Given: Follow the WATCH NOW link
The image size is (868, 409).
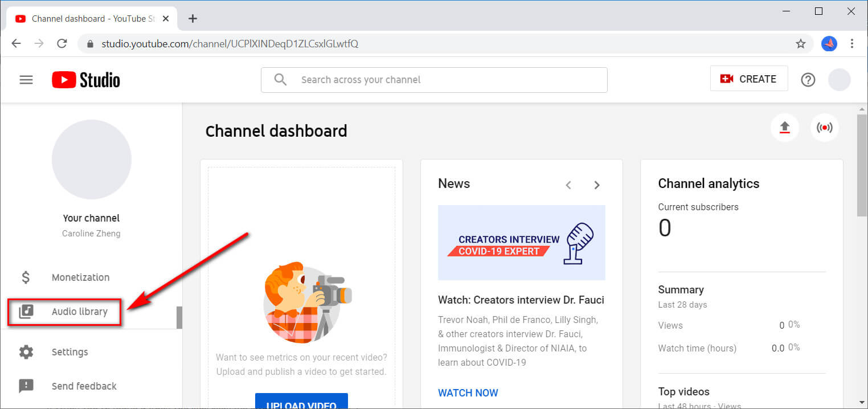Looking at the screenshot, I should point(468,392).
